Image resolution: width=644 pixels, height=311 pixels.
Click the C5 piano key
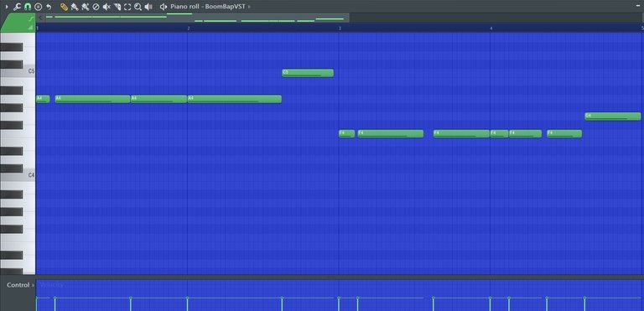coord(18,71)
